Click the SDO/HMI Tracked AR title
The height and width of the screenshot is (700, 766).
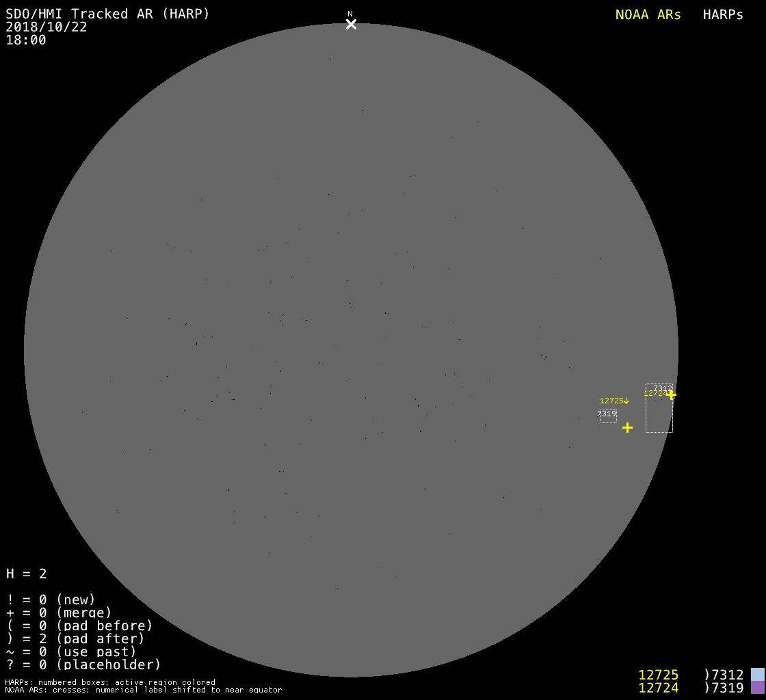(x=107, y=14)
